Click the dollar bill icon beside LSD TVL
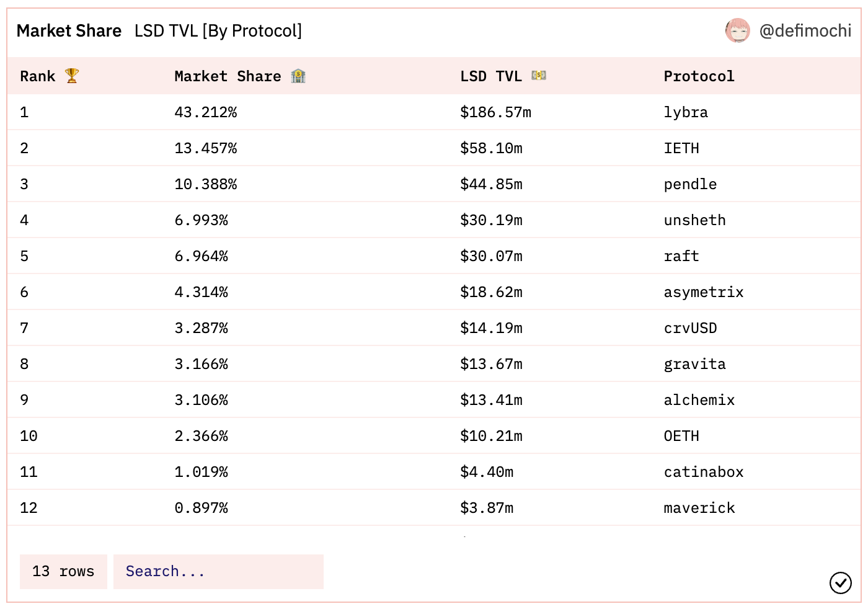 [x=538, y=76]
